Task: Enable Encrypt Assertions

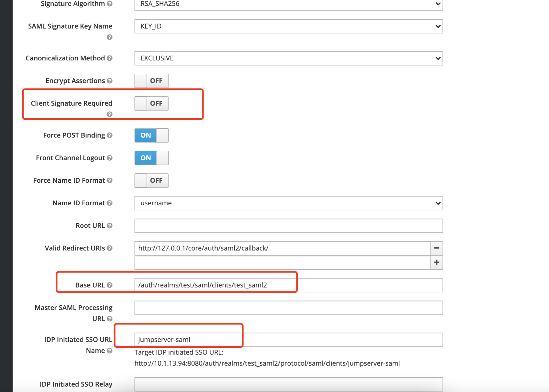Action: point(151,81)
